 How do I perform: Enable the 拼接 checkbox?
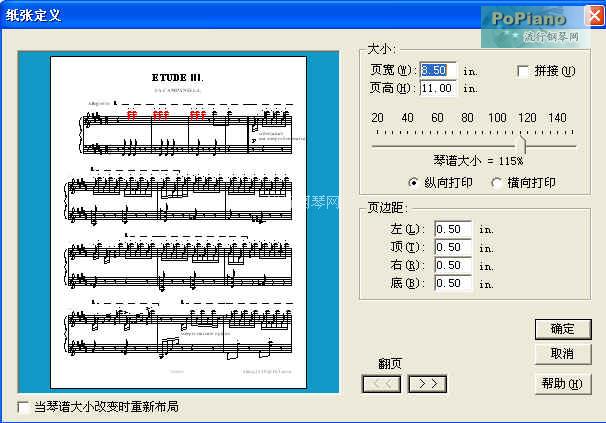coord(523,71)
